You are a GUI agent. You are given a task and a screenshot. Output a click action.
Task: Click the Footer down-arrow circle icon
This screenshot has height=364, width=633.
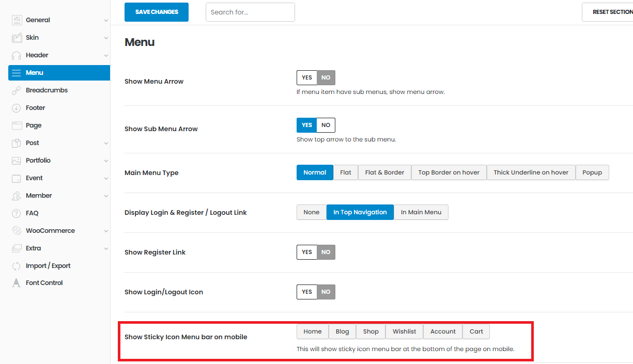point(17,108)
